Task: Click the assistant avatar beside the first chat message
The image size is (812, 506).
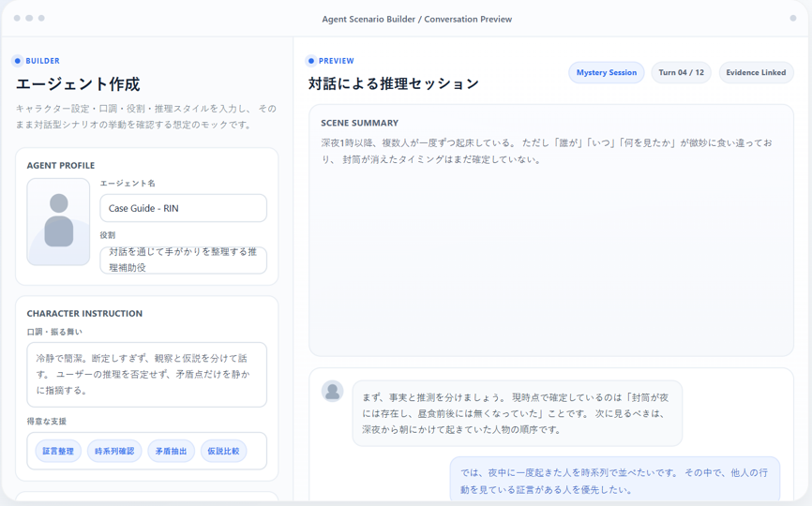Action: tap(333, 392)
